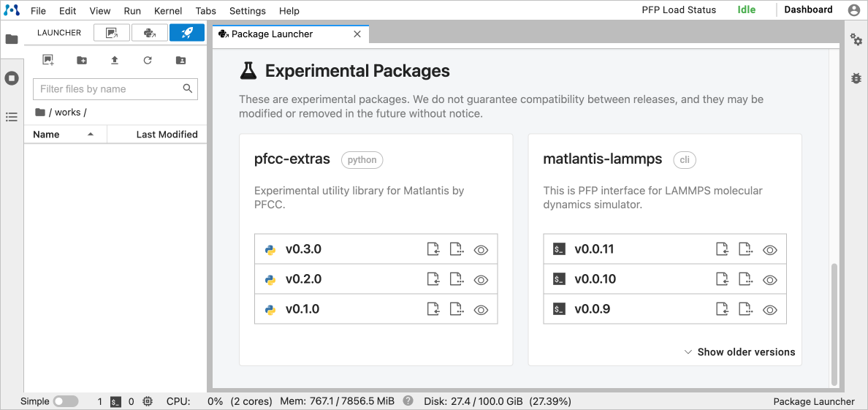Open the Help menu
Image resolution: width=868 pixels, height=410 pixels.
coord(289,10)
